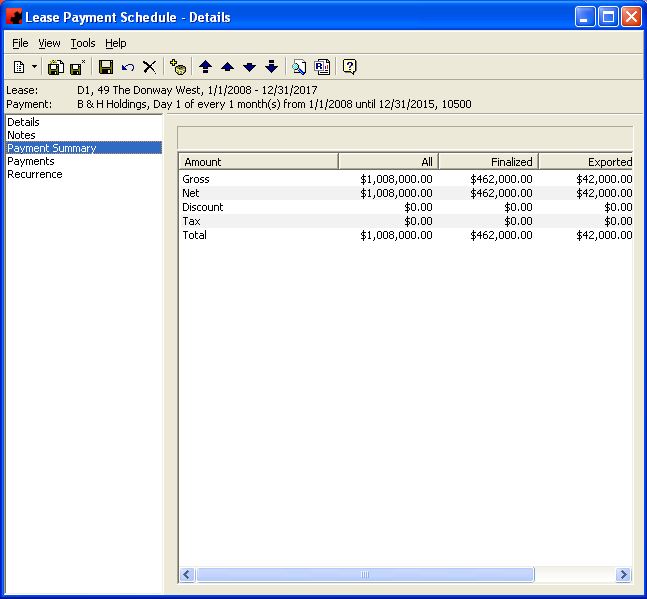Open the New dropdown arrow in toolbar
647x599 pixels.
pyautogui.click(x=34, y=67)
